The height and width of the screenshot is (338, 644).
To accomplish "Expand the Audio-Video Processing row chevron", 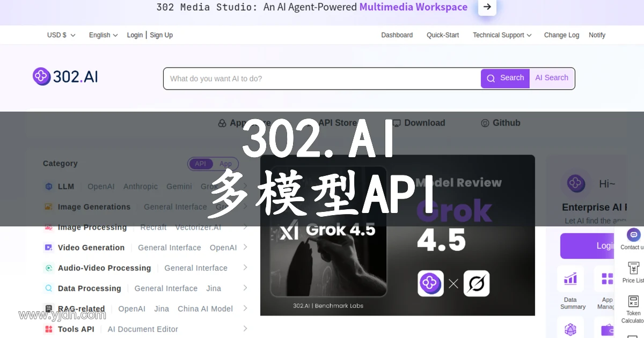I will coord(245,268).
